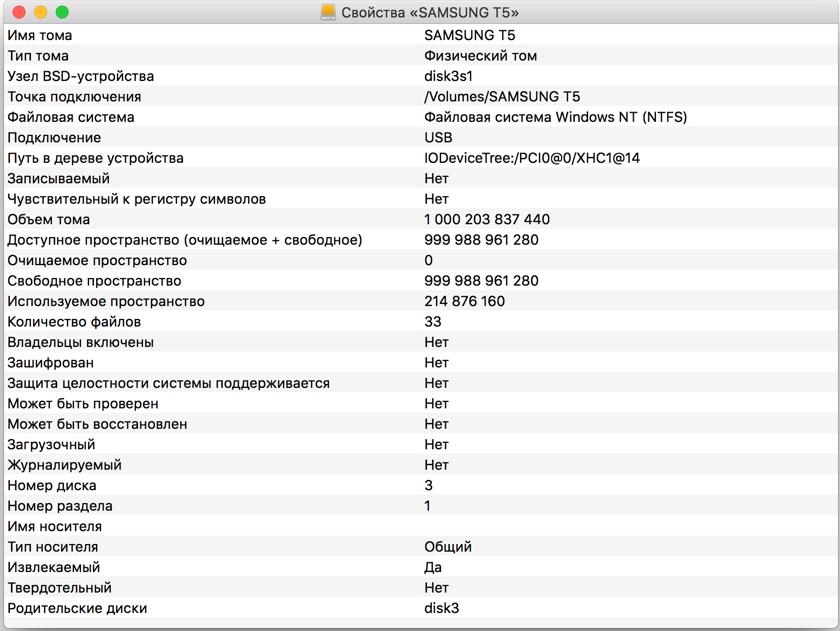
Task: Click "Нет" in Может быть проверен row
Action: [436, 404]
